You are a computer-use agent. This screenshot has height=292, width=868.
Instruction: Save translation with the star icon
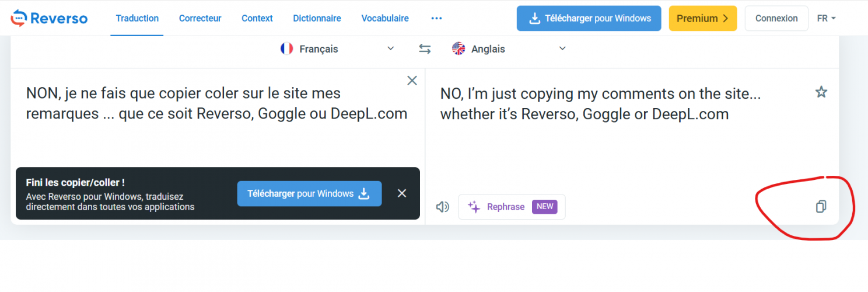coord(821,92)
